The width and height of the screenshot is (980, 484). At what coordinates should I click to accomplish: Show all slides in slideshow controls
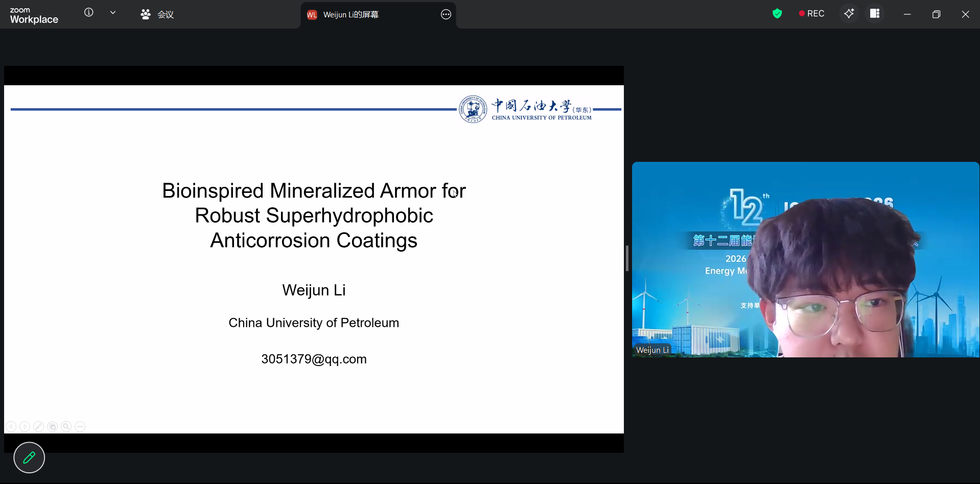(52, 426)
